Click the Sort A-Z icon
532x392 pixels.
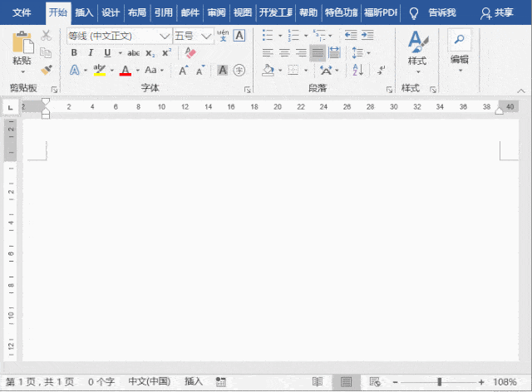[x=358, y=71]
